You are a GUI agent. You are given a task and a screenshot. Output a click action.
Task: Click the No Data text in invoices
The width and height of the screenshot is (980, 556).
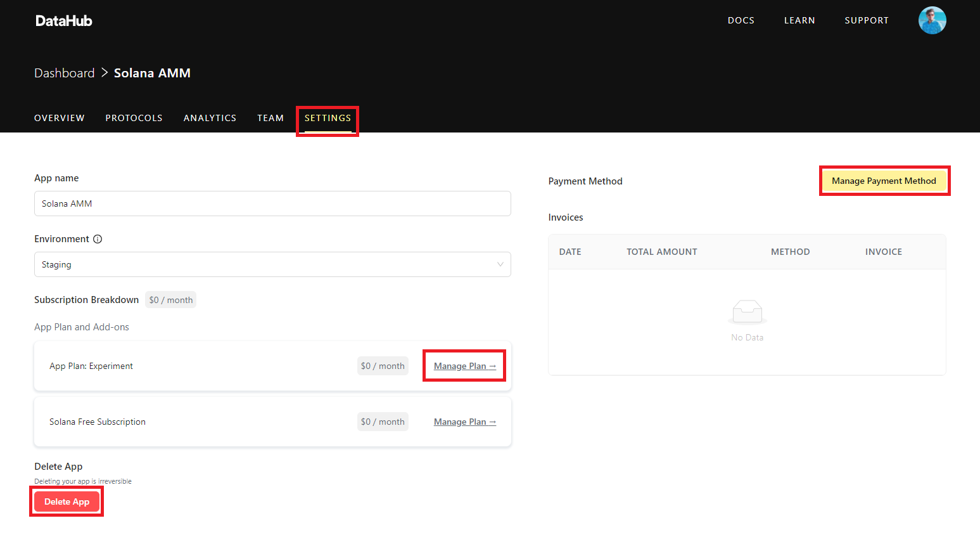coord(748,337)
